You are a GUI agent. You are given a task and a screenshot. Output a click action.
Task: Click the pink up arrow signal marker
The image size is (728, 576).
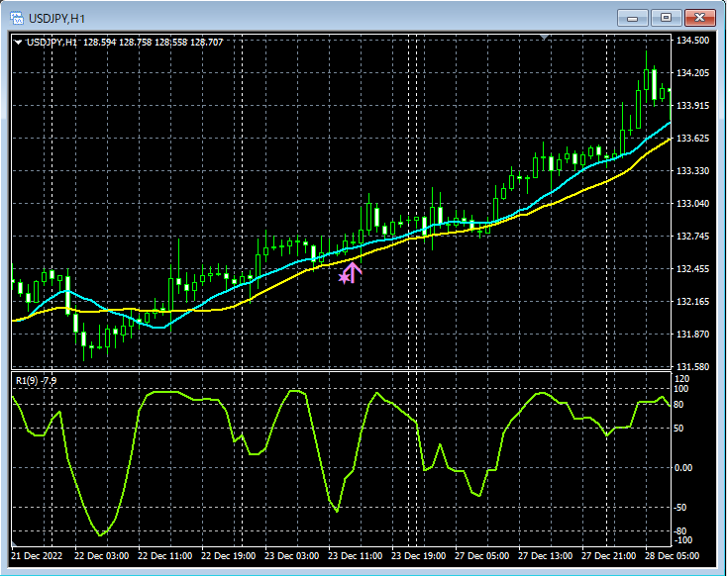[x=353, y=273]
